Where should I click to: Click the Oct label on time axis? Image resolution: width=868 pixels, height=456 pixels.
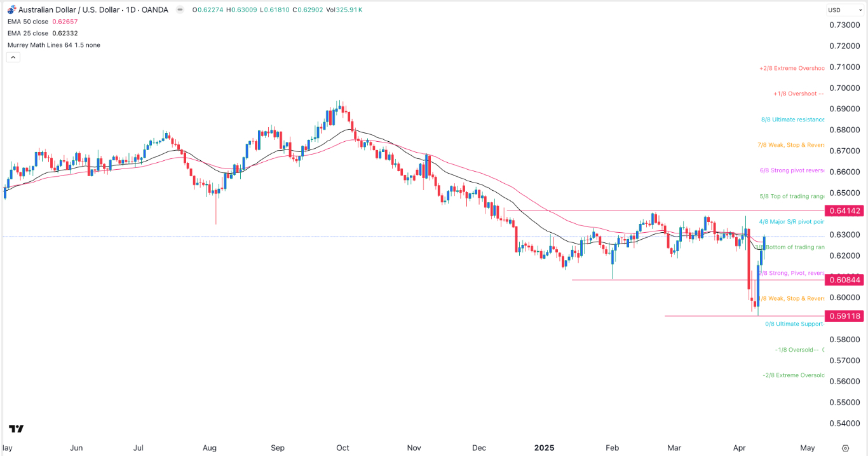(x=342, y=448)
